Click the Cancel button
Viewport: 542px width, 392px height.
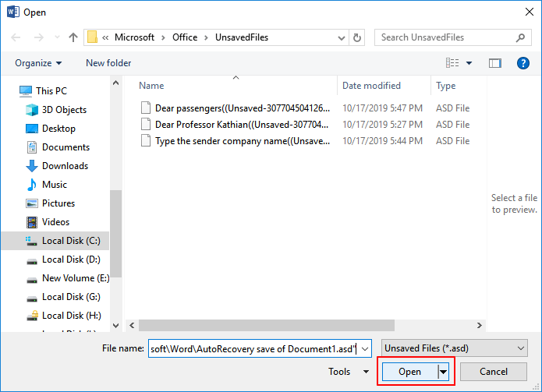494,373
